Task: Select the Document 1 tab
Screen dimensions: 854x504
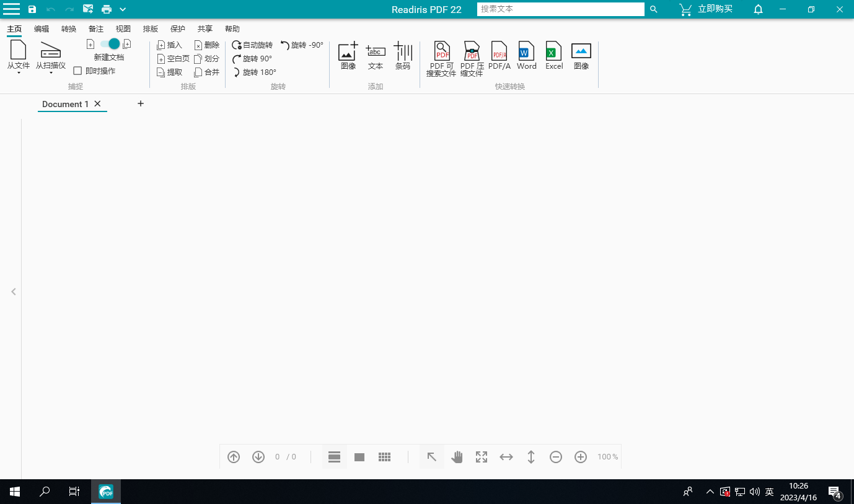Action: (65, 104)
